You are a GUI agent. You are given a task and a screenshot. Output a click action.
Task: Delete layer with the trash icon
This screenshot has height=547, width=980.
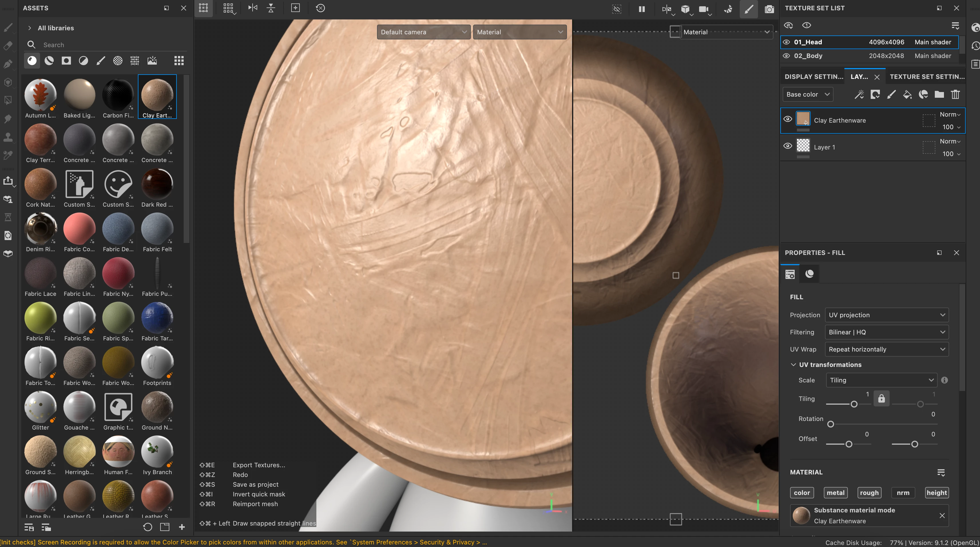[955, 94]
